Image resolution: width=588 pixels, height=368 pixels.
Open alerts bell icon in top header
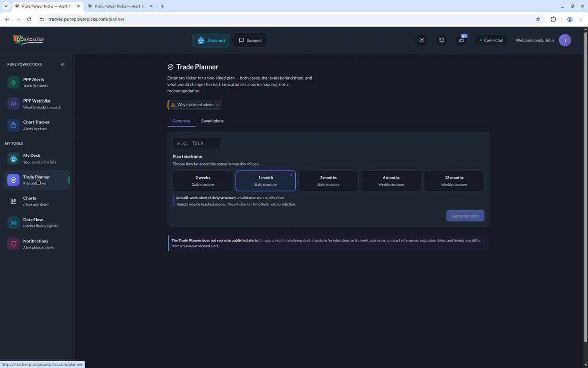[x=441, y=40]
